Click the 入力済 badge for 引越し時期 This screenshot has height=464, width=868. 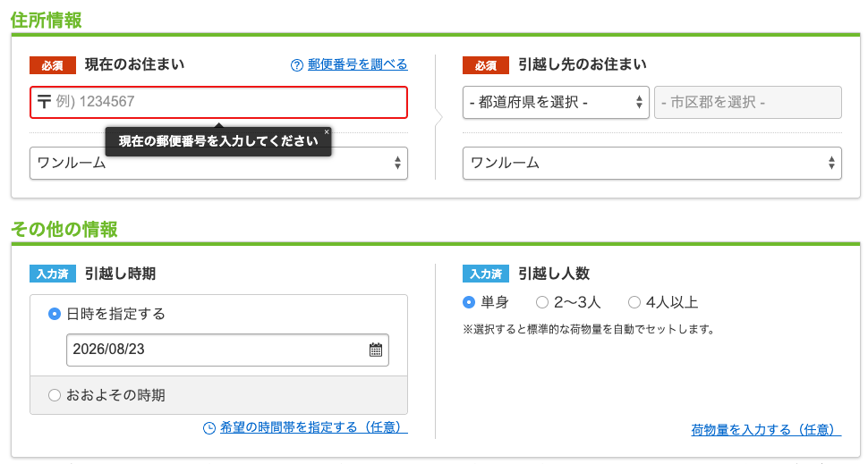[53, 274]
